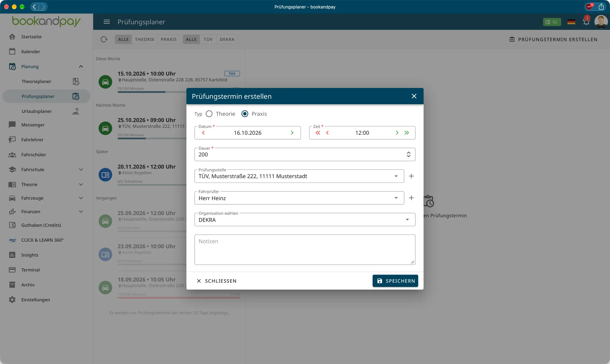This screenshot has width=610, height=364.
Task: Click the progress bar of 15.10.2026 exam
Action: [x=178, y=92]
